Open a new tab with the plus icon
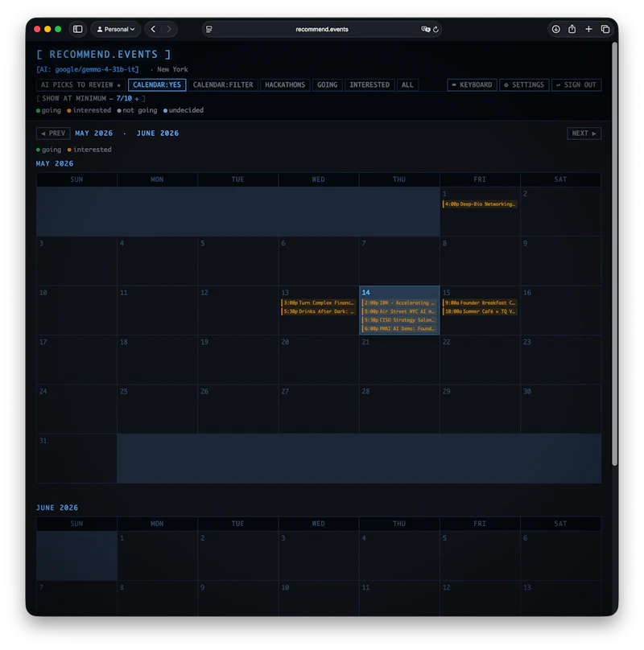The image size is (644, 650). 588,29
